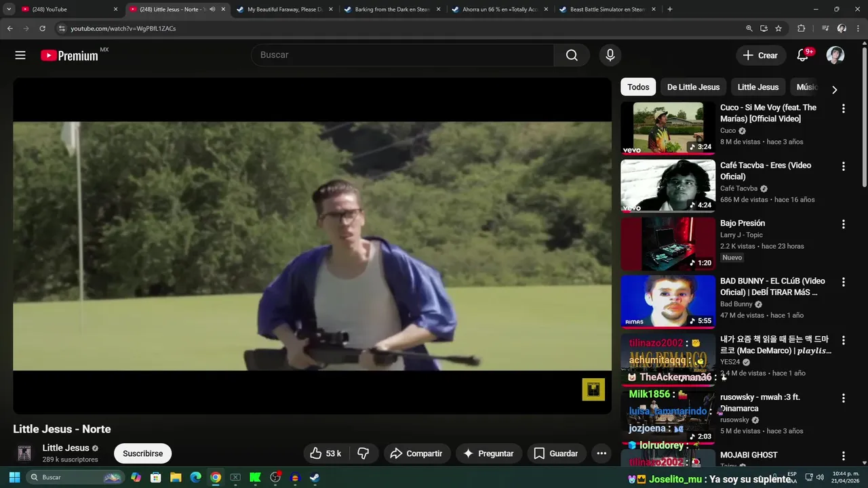Screen dimensions: 868x488
Task: Open Microsoft Store from the taskbar
Action: pyautogui.click(x=155, y=477)
